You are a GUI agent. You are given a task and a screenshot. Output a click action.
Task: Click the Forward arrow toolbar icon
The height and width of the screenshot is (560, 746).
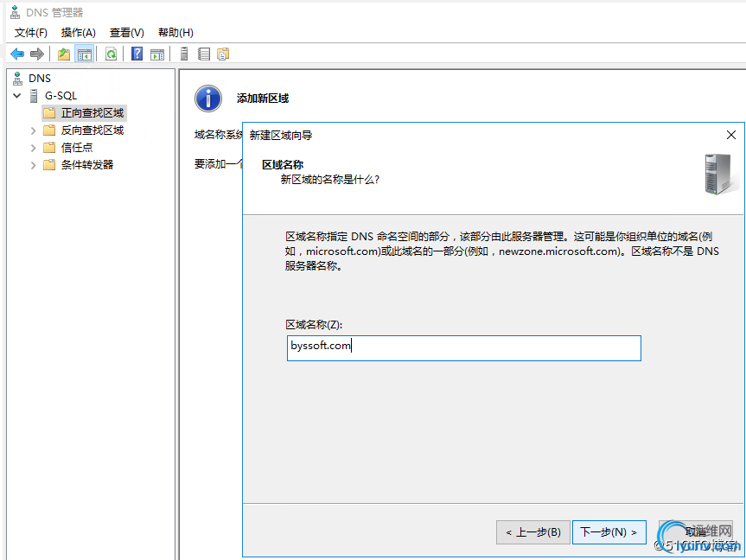pos(37,54)
